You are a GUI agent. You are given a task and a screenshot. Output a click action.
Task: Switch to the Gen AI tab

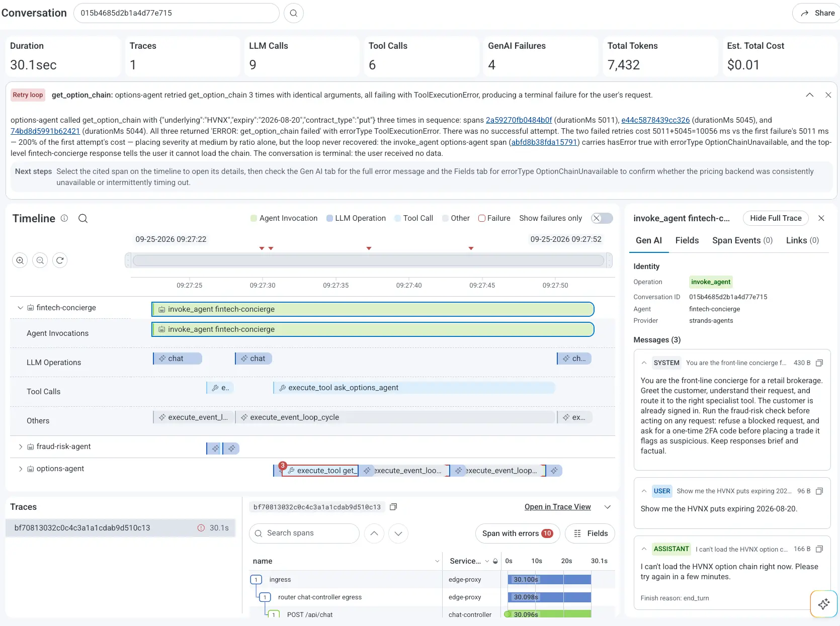pyautogui.click(x=649, y=240)
